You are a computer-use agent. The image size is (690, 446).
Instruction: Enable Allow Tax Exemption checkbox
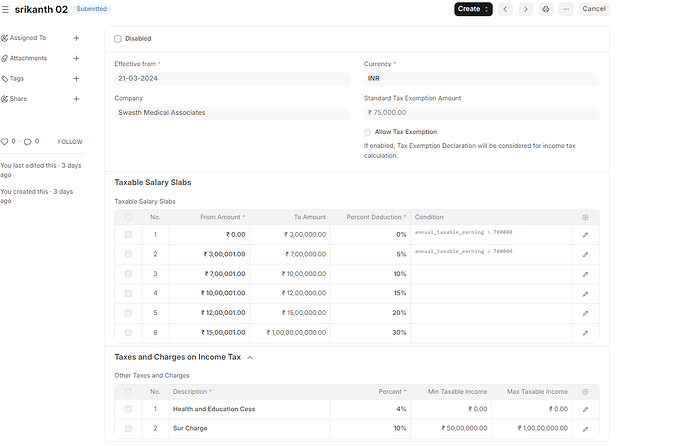pos(367,132)
